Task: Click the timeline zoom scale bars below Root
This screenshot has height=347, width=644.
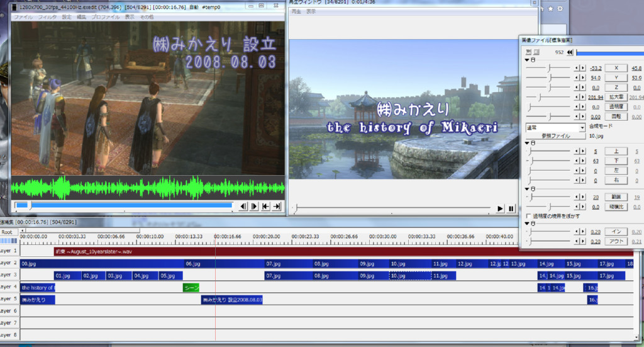Action: (9, 241)
